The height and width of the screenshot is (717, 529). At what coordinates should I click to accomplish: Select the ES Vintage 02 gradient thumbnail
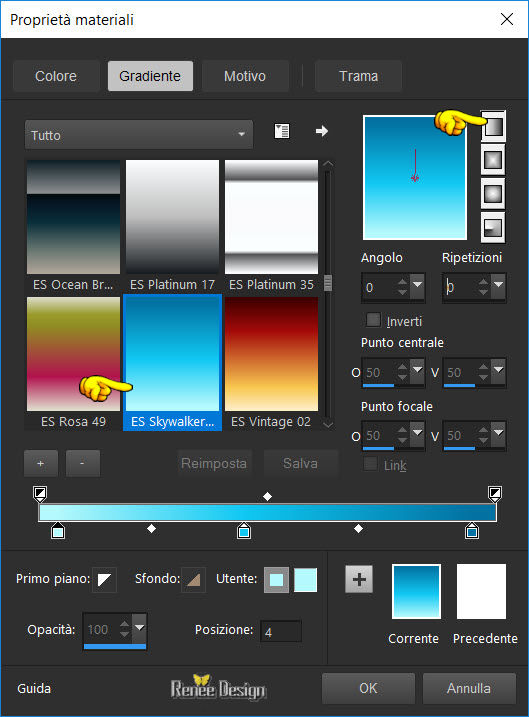click(271, 354)
